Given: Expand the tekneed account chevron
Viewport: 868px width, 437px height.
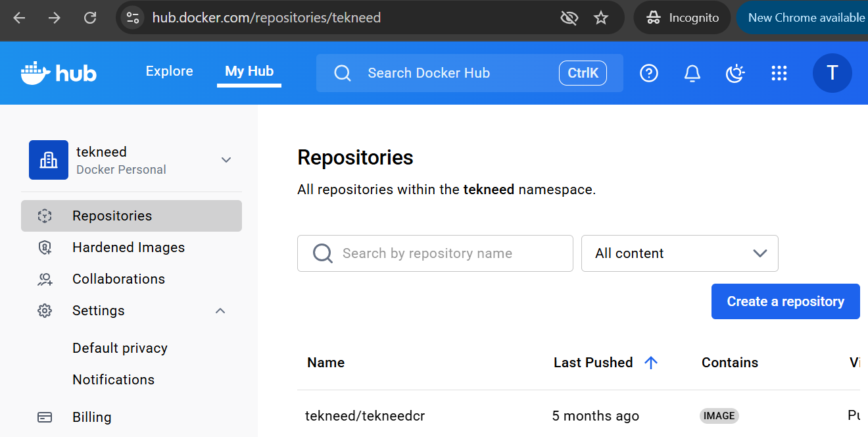Looking at the screenshot, I should pos(226,160).
